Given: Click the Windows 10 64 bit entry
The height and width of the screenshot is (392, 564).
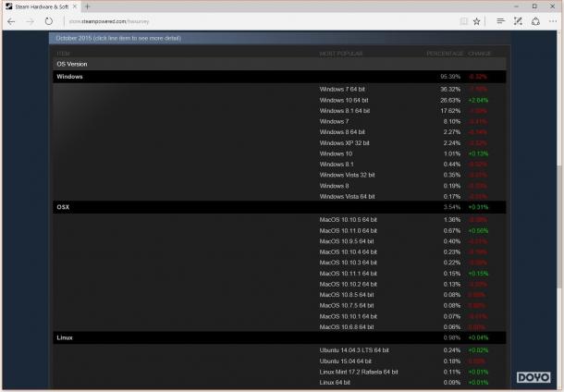Looking at the screenshot, I should (x=344, y=100).
